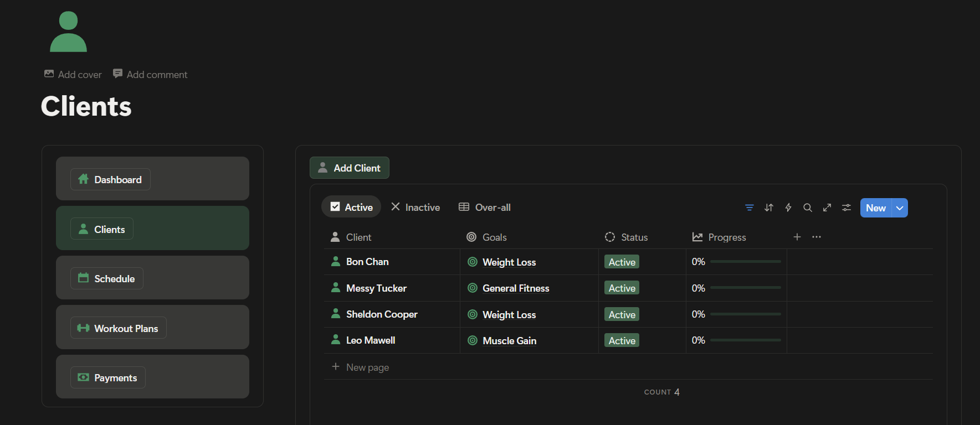Click Bon Chan's progress bar
980x425 pixels.
[746, 261]
